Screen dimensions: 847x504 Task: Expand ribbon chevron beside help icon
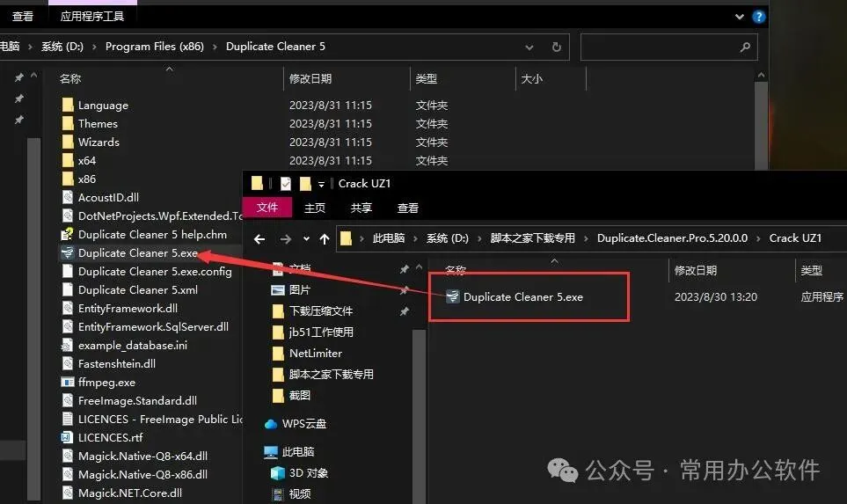click(740, 17)
